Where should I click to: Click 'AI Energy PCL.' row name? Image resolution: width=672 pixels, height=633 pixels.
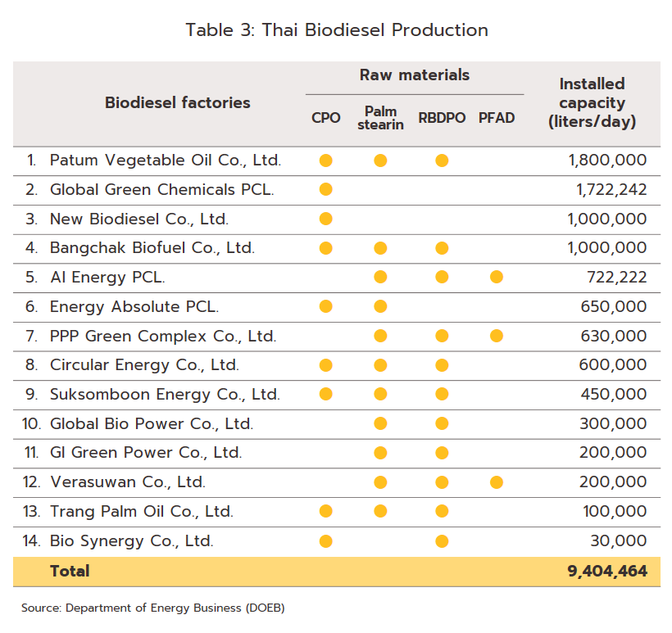(107, 278)
